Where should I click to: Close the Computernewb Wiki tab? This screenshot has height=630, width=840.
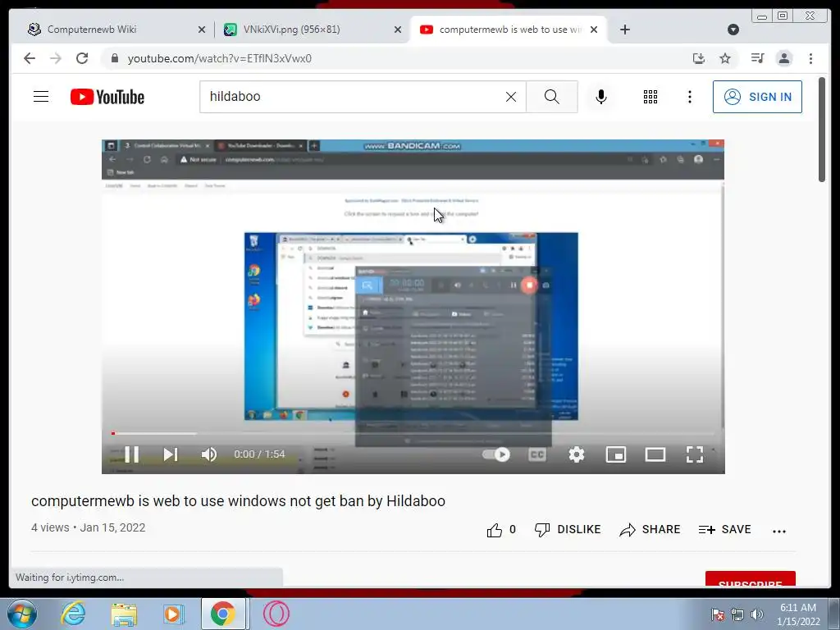pos(202,30)
